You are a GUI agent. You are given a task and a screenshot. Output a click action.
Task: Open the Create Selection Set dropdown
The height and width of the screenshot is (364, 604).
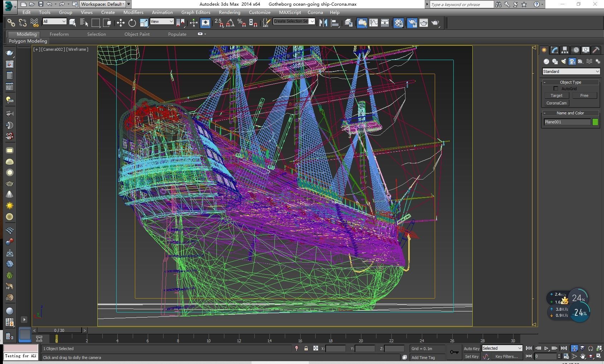click(x=294, y=21)
